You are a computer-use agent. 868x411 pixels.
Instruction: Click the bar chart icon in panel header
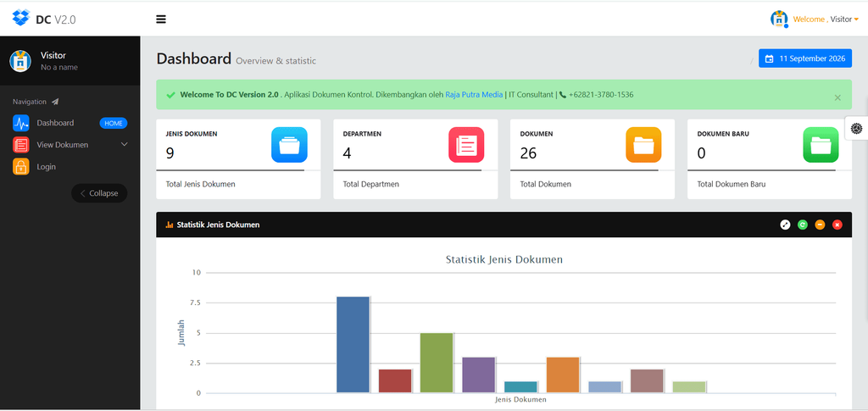coord(170,225)
